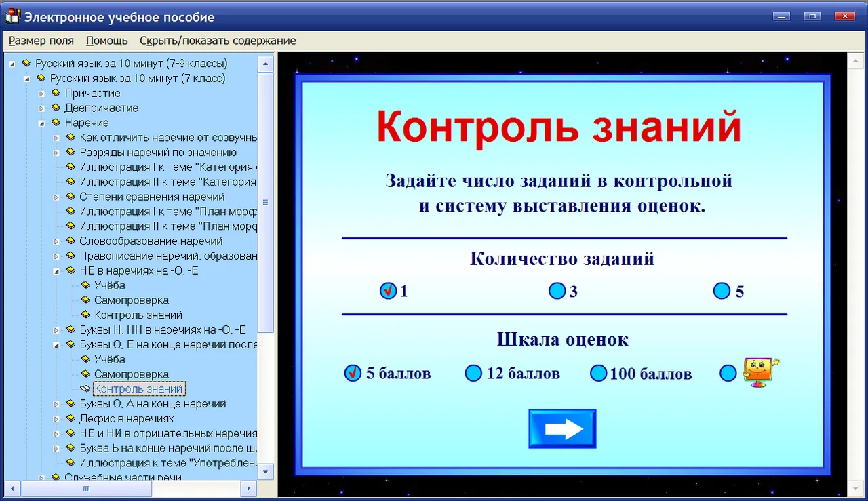The image size is (868, 501).
Task: Open the Помощь menu
Action: point(107,41)
